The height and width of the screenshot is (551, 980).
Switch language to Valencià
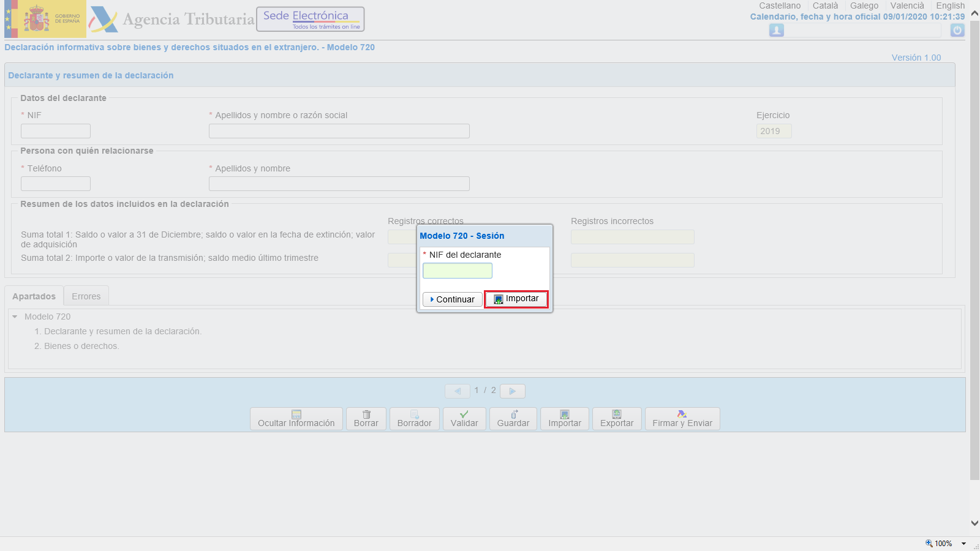[x=907, y=6]
